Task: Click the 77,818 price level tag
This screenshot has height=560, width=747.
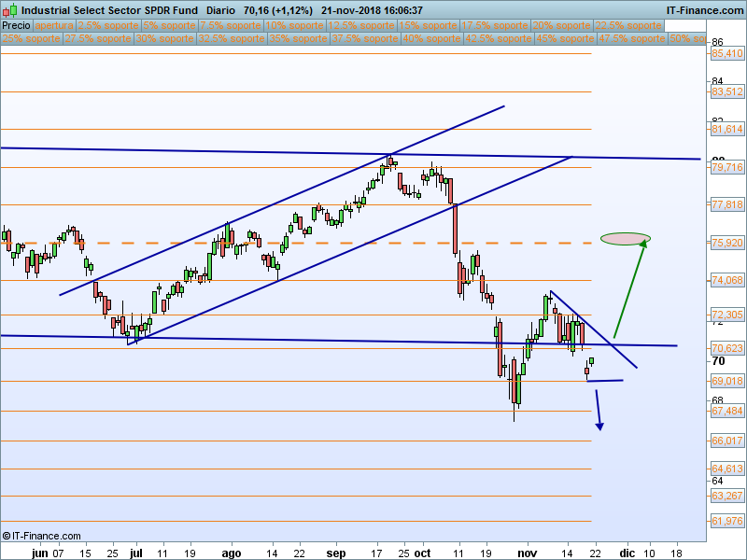Action: (x=727, y=204)
